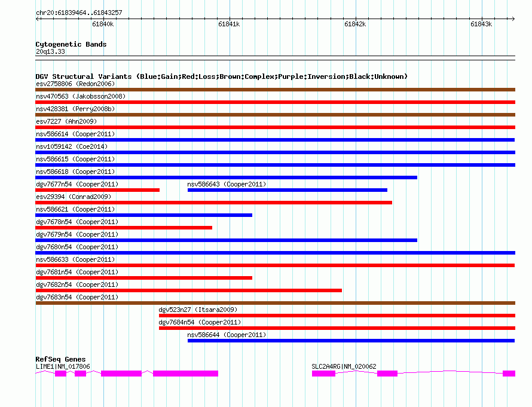Click the esv2758806 (Redon2006) variant label
The image size is (532, 407).
[75, 84]
